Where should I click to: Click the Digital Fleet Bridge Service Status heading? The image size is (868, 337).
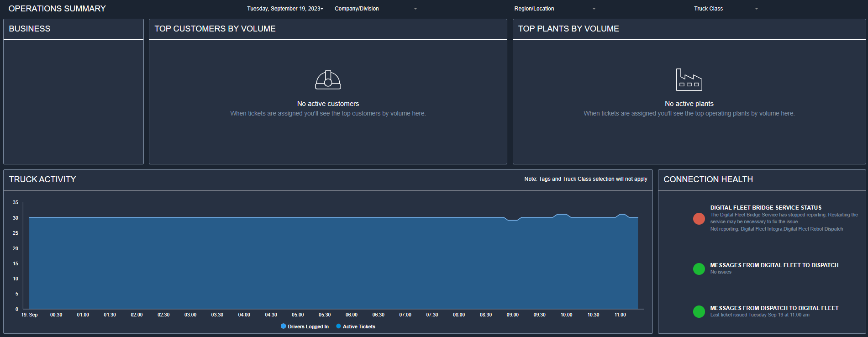click(x=766, y=208)
